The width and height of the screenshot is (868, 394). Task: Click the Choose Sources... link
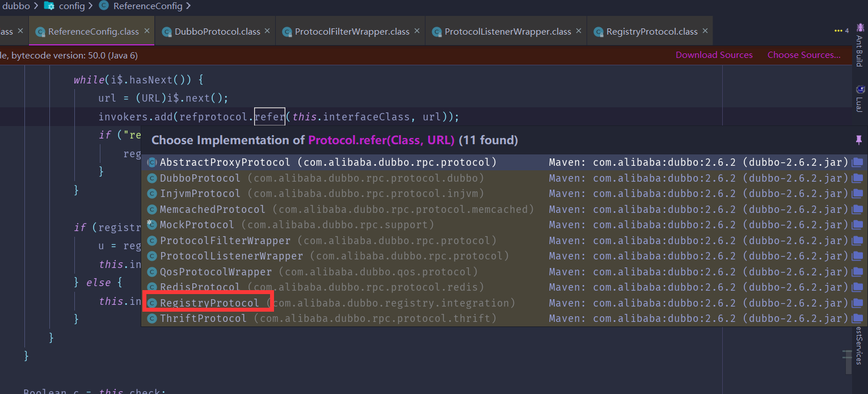(x=804, y=55)
